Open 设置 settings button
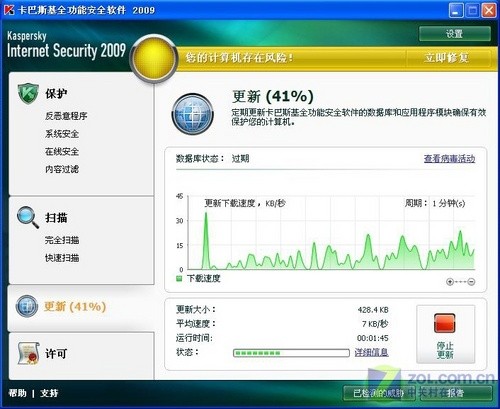This screenshot has width=500, height=409. click(455, 34)
